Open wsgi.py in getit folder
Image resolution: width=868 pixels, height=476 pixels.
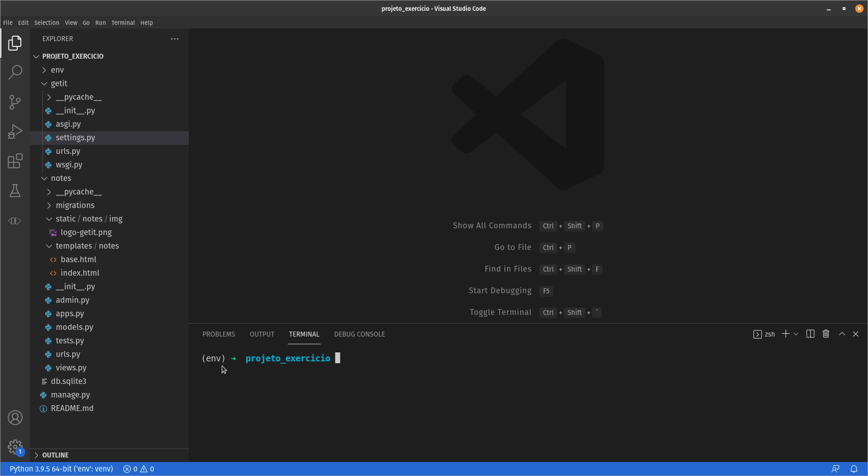109,165
